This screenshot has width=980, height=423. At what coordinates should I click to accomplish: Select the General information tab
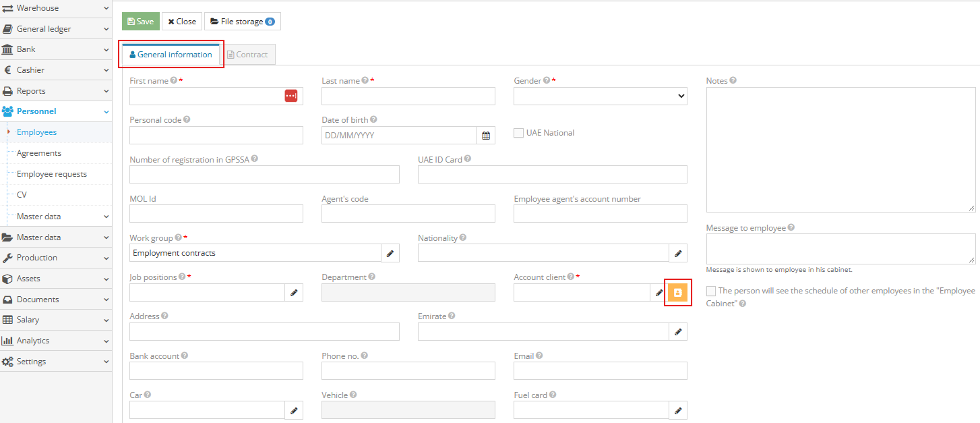pos(171,55)
